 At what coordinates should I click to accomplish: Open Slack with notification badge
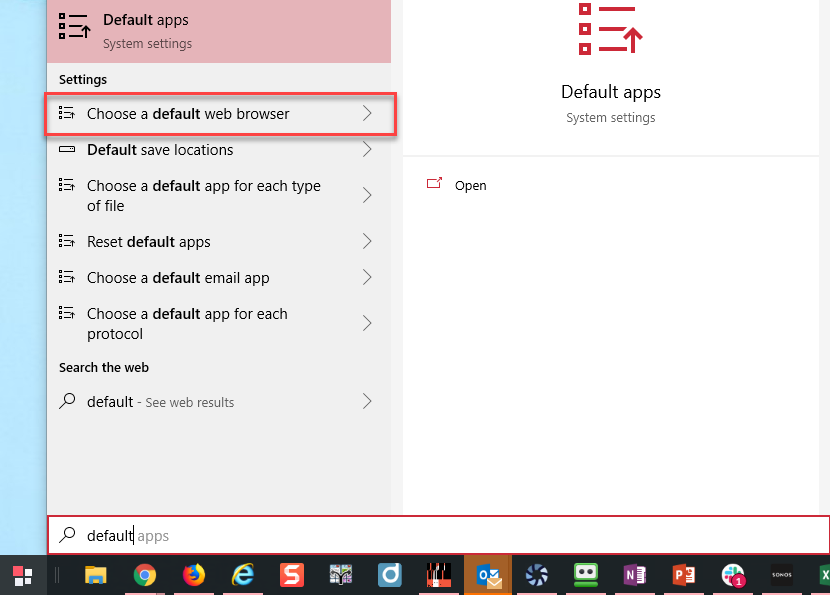click(x=733, y=575)
